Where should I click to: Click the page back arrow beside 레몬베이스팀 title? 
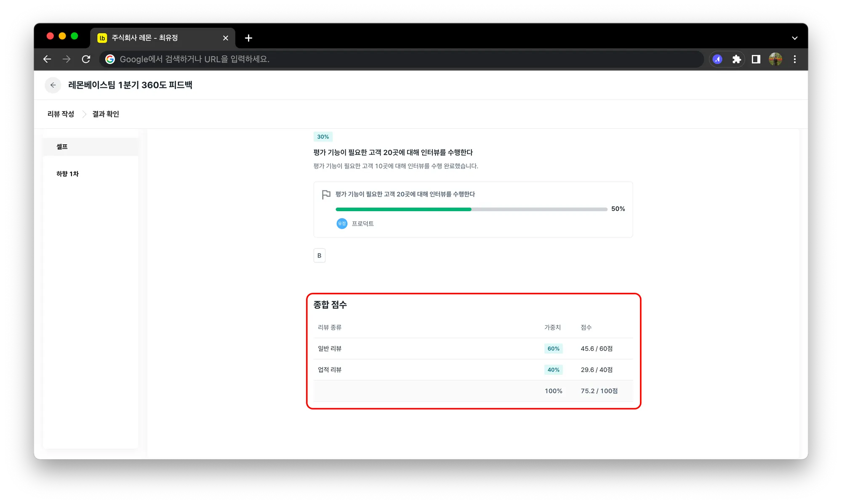pyautogui.click(x=53, y=85)
